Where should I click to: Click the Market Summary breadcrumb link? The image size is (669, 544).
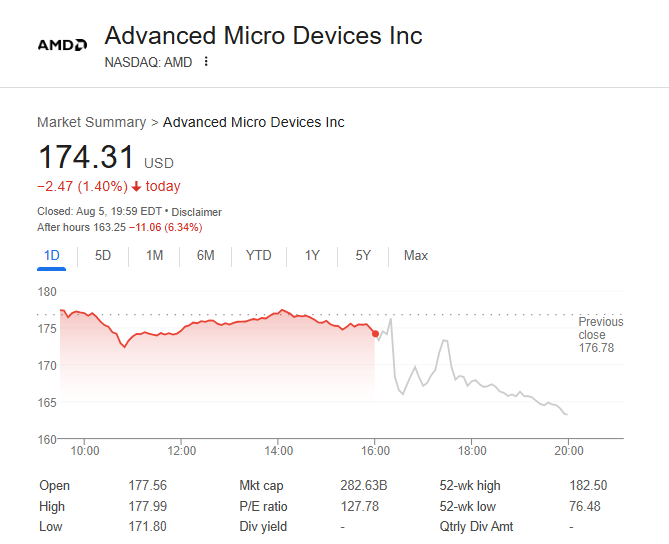coord(91,122)
